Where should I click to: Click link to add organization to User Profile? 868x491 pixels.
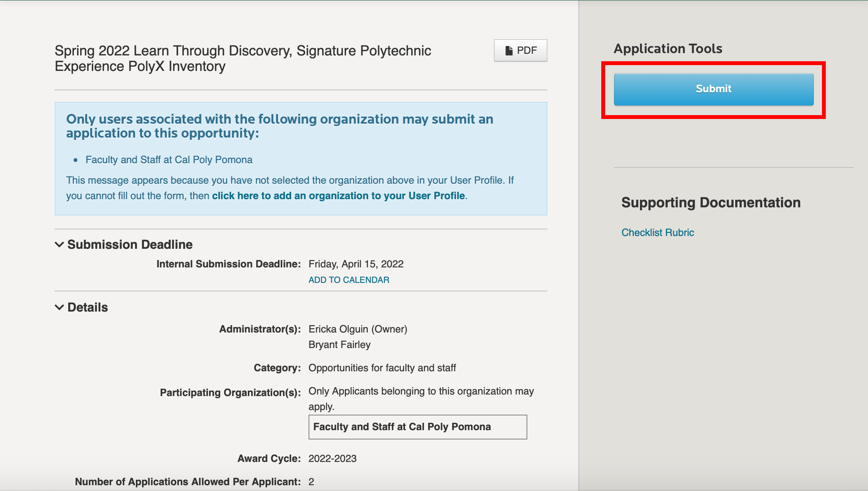pyautogui.click(x=338, y=196)
